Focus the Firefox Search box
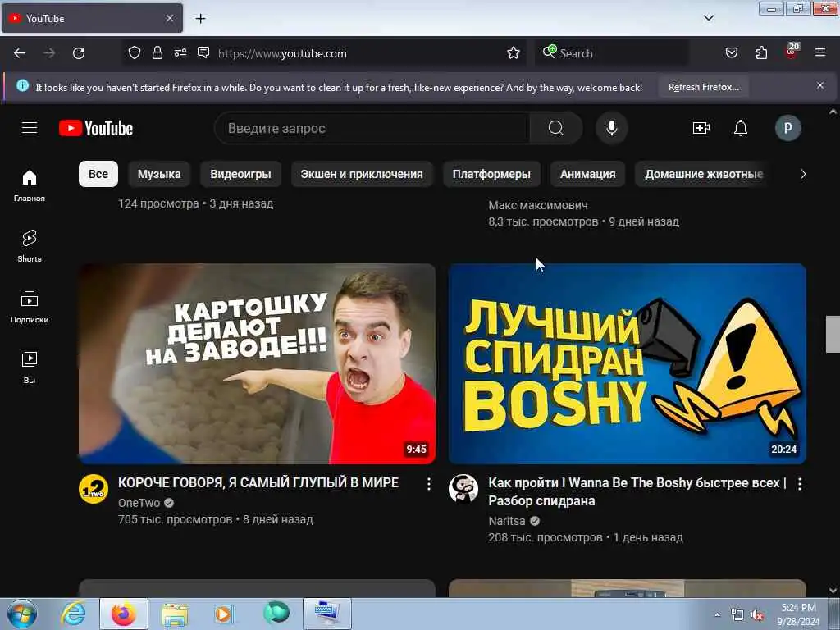840x630 pixels. pyautogui.click(x=612, y=53)
